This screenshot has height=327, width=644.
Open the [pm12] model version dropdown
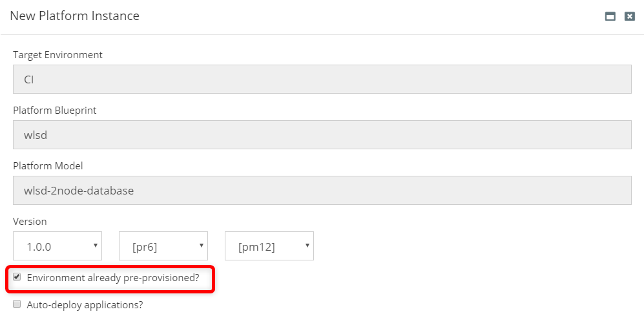[269, 246]
